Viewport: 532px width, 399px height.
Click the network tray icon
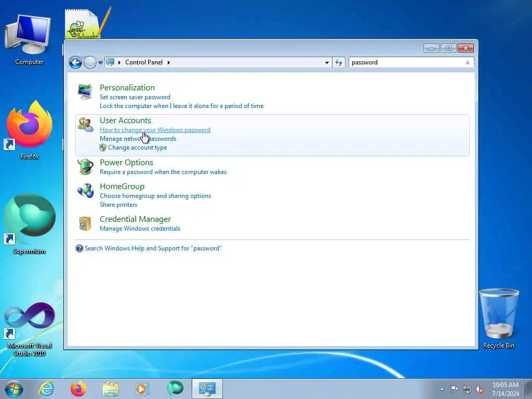pos(467,389)
